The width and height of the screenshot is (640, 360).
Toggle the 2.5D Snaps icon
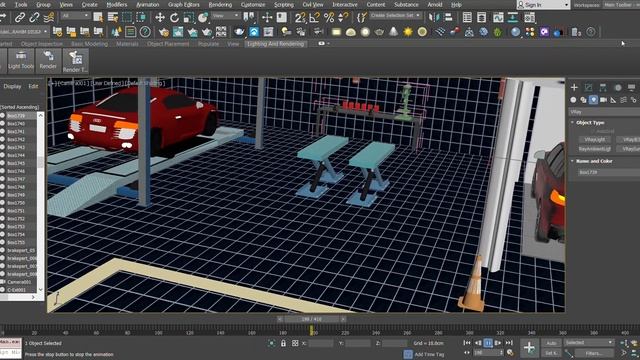pyautogui.click(x=300, y=18)
